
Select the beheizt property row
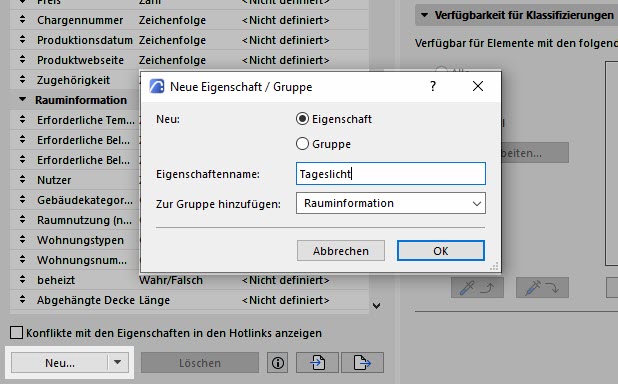click(189, 280)
